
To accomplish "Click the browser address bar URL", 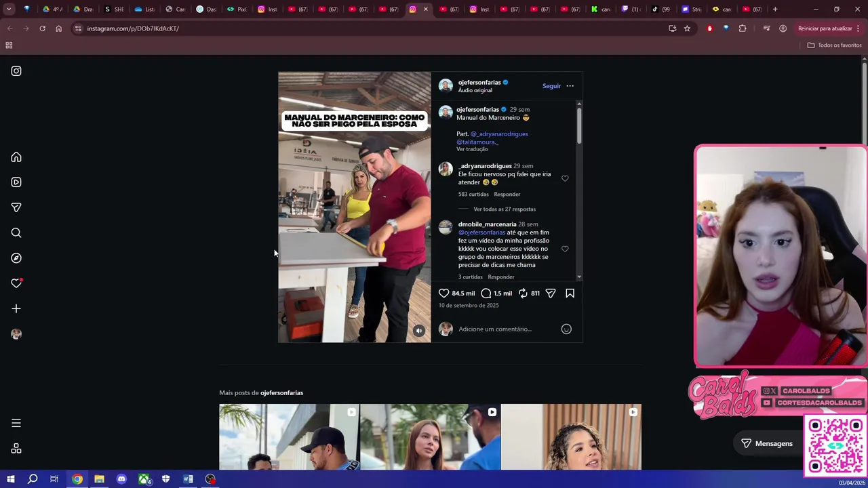I will tap(133, 28).
